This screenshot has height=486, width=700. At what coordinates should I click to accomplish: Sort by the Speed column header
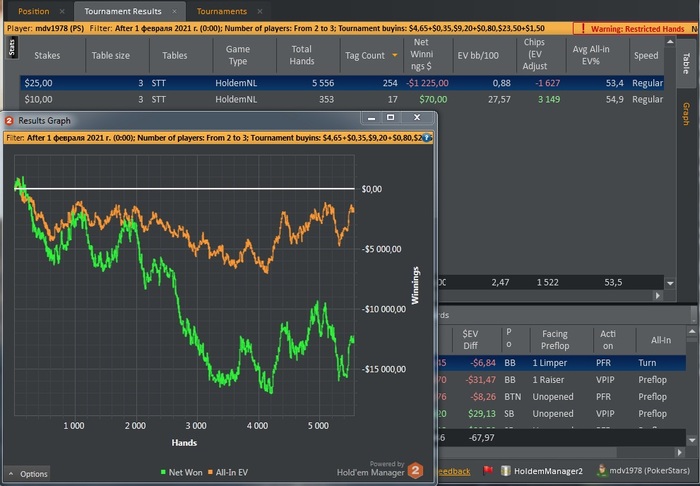(x=646, y=55)
